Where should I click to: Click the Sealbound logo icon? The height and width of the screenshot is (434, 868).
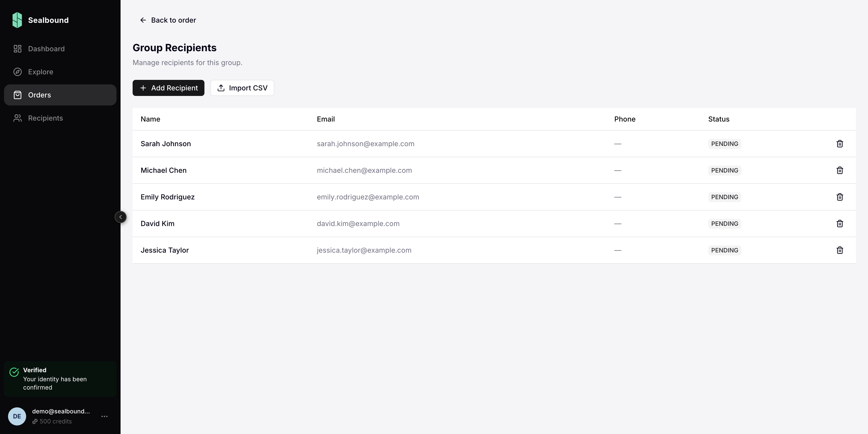(17, 20)
